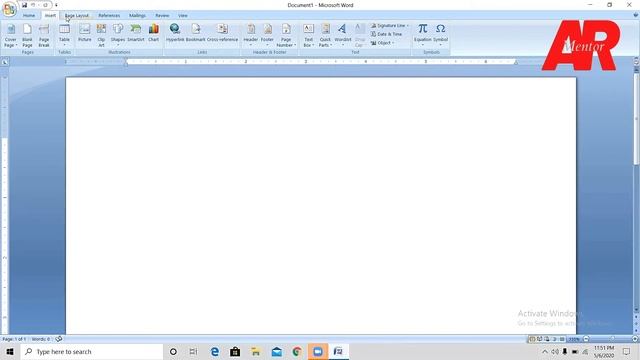Open the Mailings tab
The width and height of the screenshot is (640, 360).
[137, 16]
